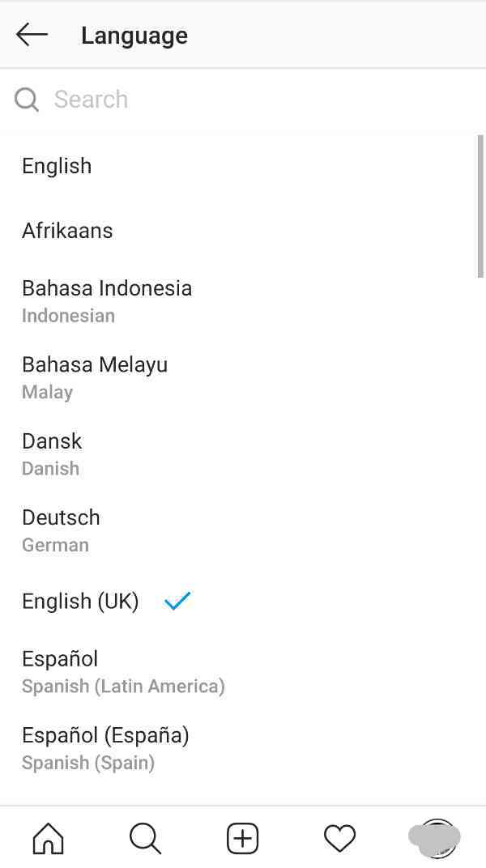Select English as the language
486x868 pixels.
tap(243, 166)
